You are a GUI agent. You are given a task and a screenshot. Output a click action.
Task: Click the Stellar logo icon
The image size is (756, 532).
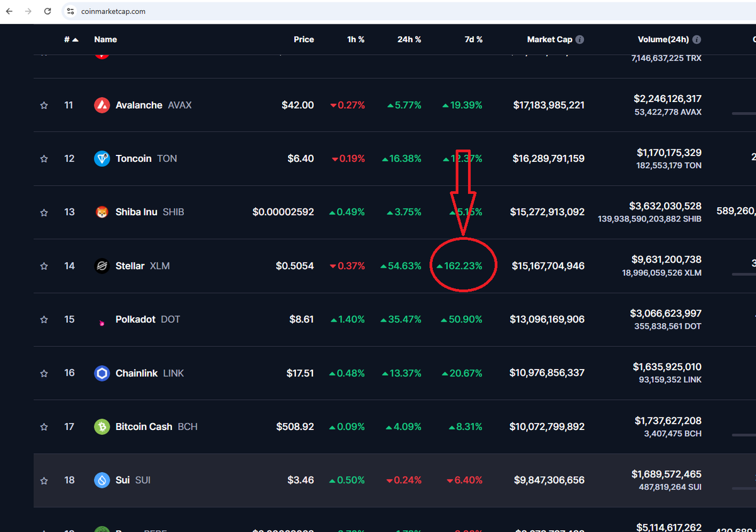(102, 266)
